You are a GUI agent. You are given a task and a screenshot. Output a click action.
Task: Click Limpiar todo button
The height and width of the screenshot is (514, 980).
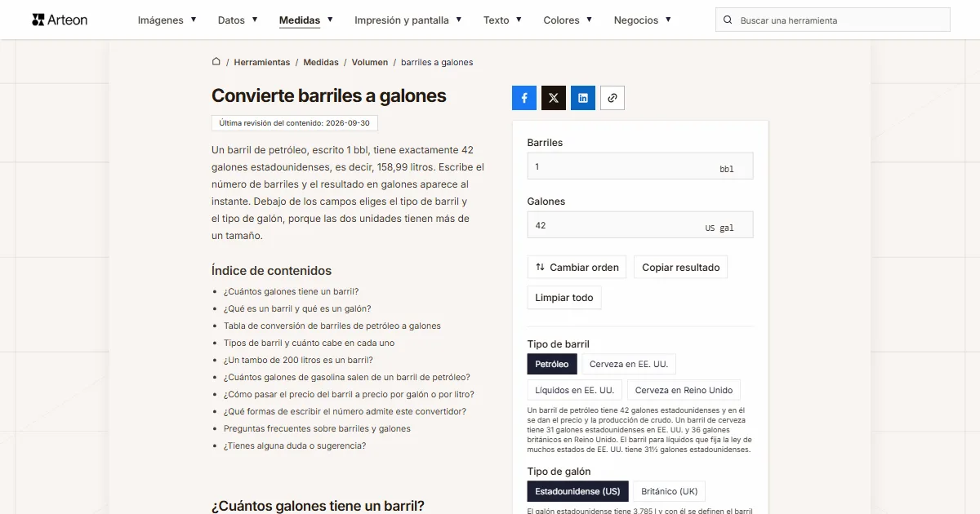564,298
